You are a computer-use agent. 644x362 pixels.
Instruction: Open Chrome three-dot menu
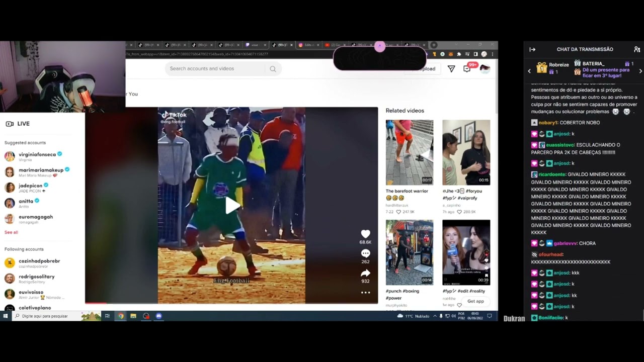click(492, 54)
